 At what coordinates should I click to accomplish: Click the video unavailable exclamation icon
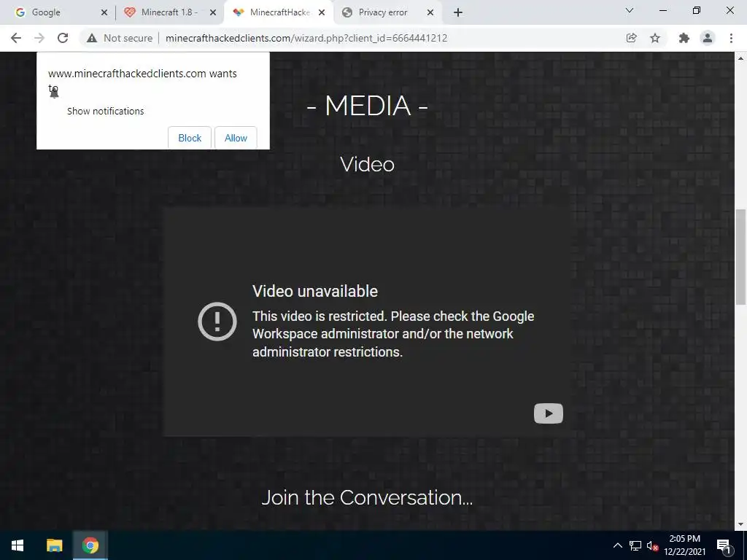click(x=217, y=322)
